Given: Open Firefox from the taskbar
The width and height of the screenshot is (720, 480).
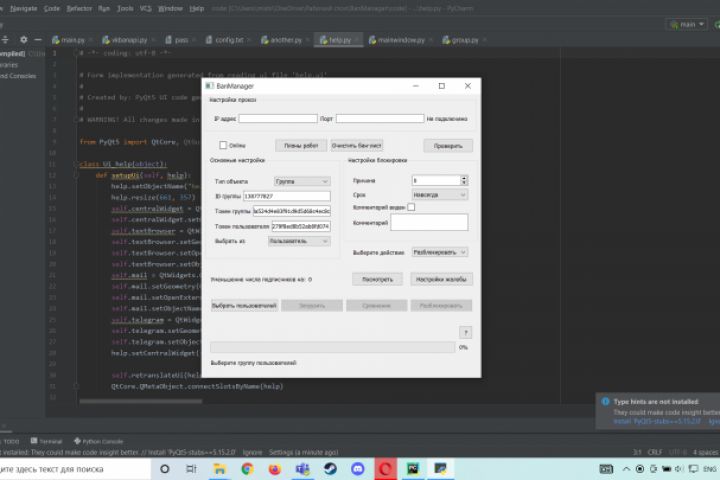Looking at the screenshot, I should [x=275, y=469].
